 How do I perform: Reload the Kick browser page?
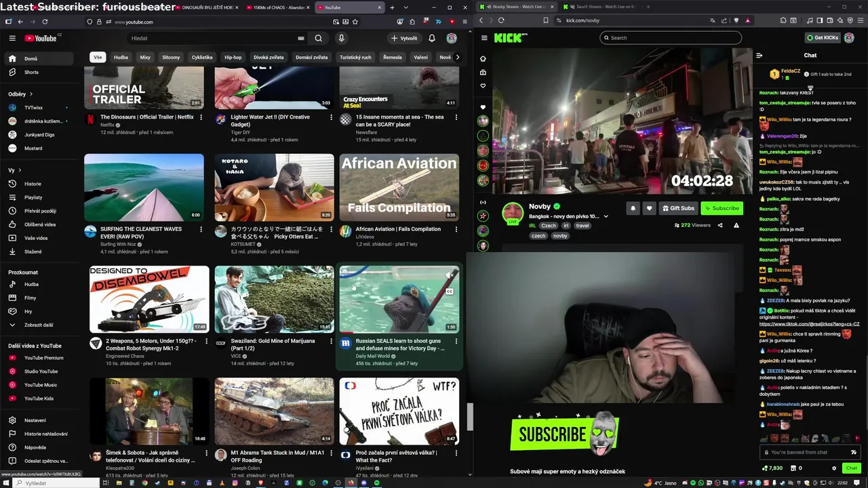501,20
